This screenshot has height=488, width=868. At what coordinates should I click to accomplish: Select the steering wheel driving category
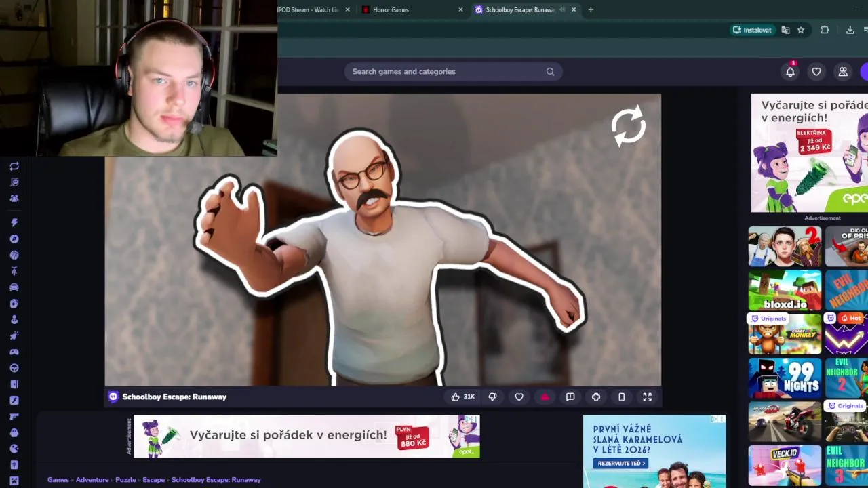(14, 368)
